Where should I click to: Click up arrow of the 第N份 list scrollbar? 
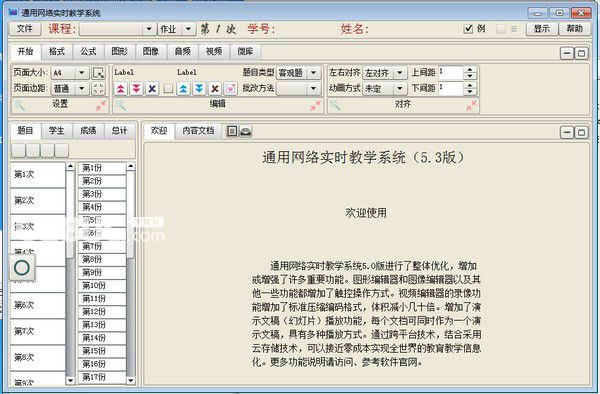(131, 166)
